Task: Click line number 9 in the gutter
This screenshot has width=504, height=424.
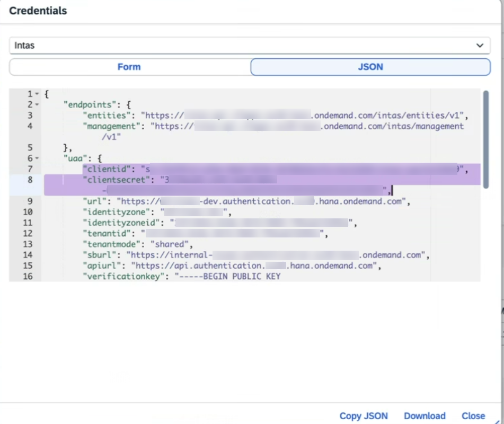Action: pos(30,201)
